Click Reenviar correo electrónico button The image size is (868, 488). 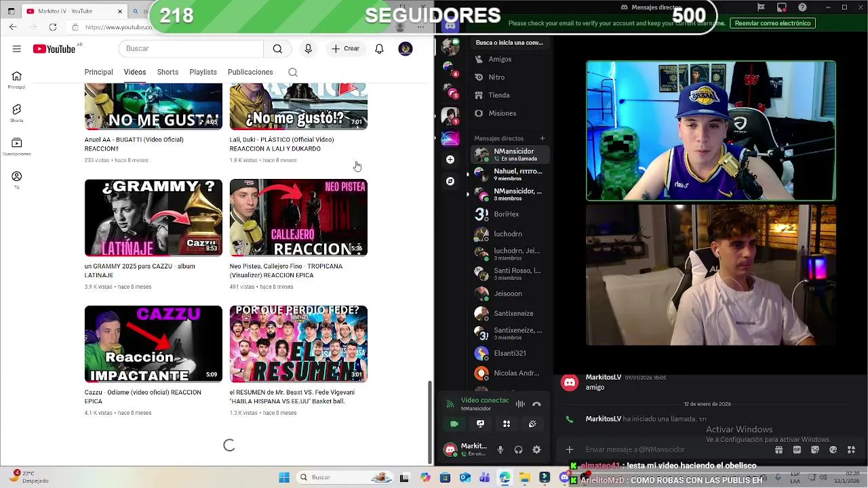point(772,23)
